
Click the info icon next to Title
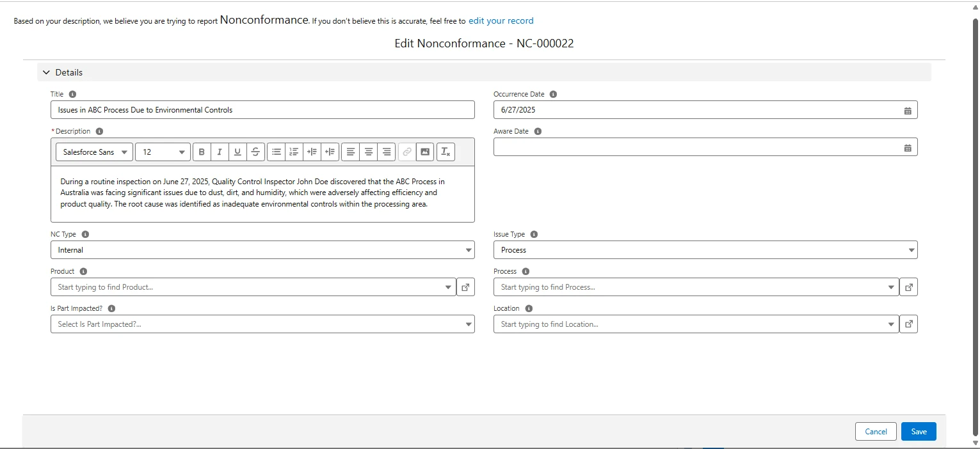72,94
